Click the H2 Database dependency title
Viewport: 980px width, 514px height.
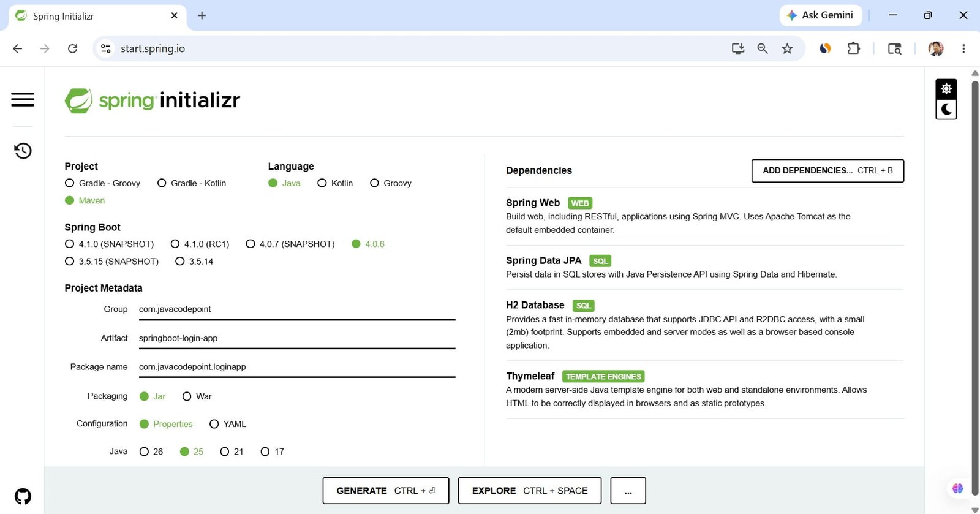(x=535, y=305)
